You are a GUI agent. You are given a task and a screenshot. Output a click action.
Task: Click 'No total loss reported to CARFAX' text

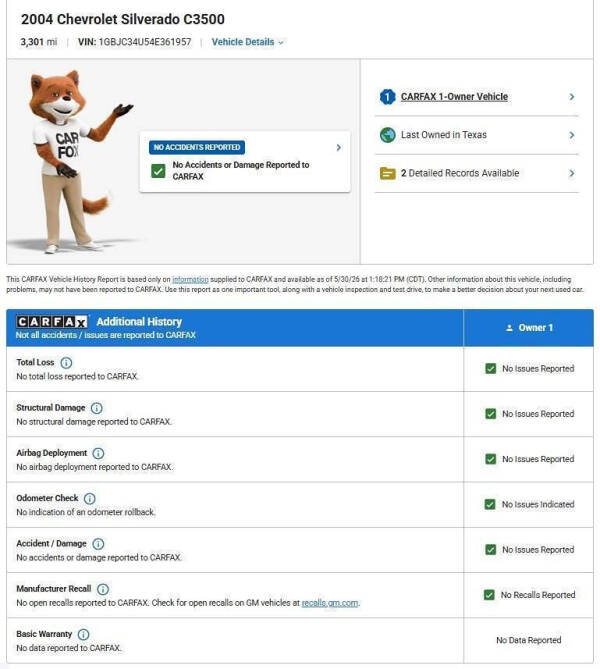[x=77, y=376]
